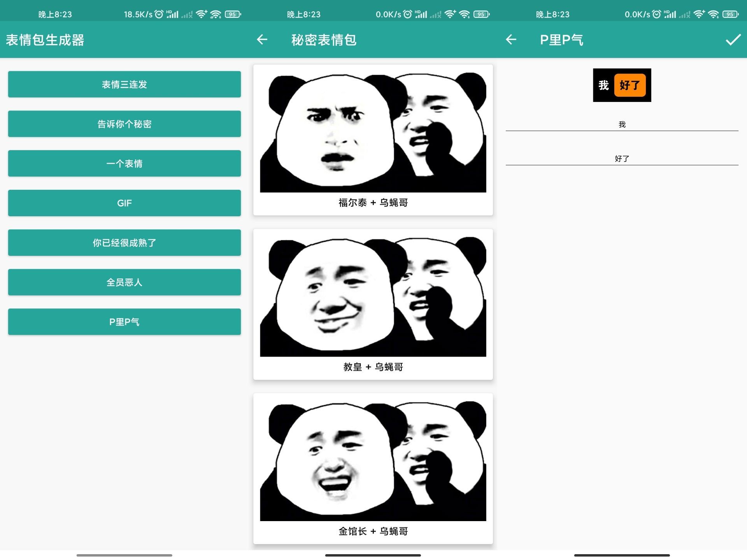Open 表情三连发 generator
Screen dimensions: 747x560
(x=124, y=84)
